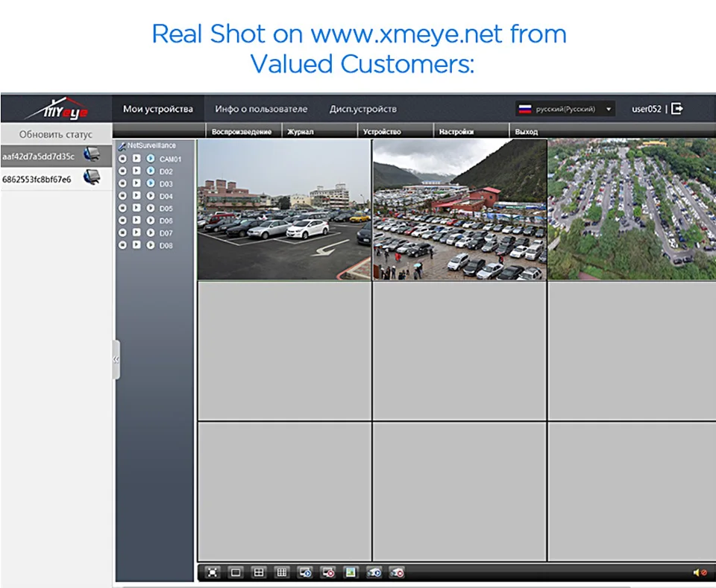
Task: Expand the NetSurveillance tree node
Action: [147, 145]
